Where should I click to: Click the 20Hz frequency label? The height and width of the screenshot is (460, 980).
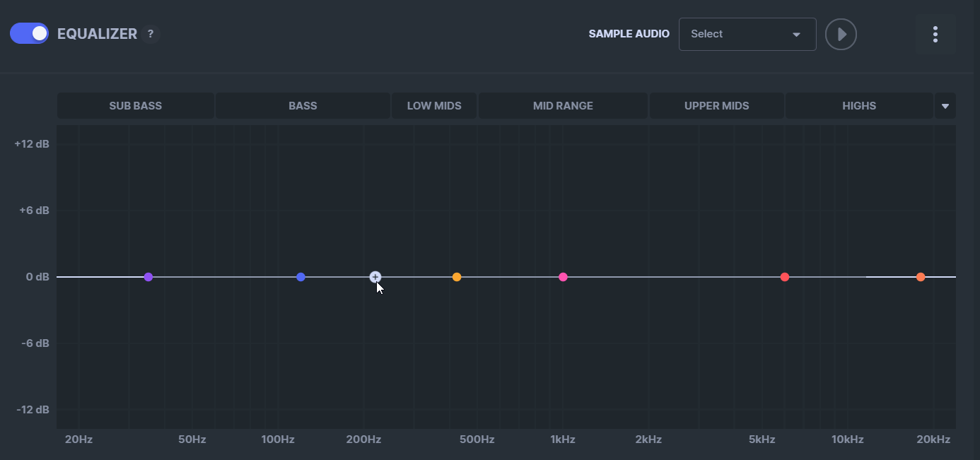pyautogui.click(x=78, y=440)
